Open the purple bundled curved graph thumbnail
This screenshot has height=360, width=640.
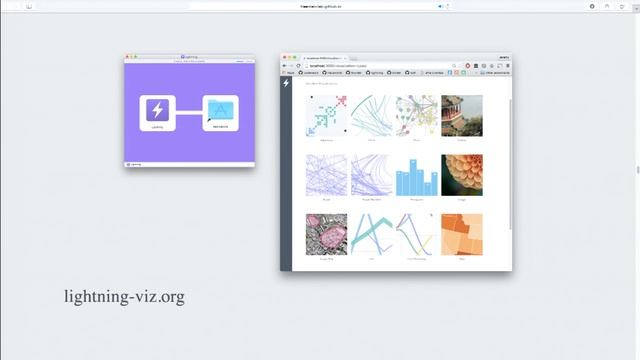371,175
